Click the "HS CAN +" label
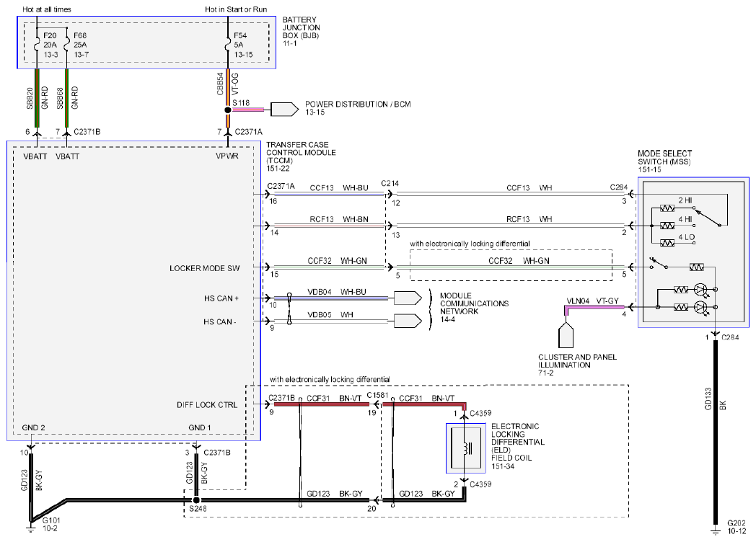Viewport: 756px width, 542px height. point(221,298)
